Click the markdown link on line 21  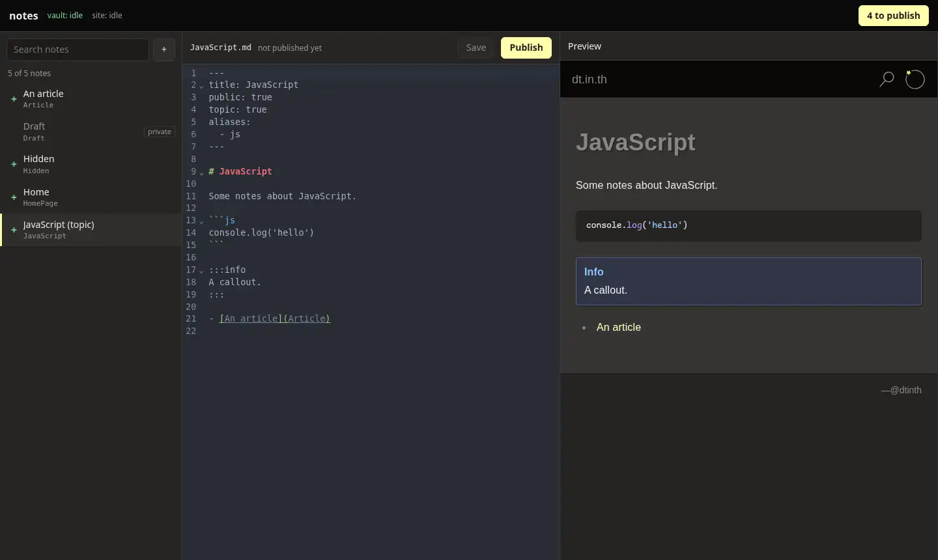tap(275, 318)
